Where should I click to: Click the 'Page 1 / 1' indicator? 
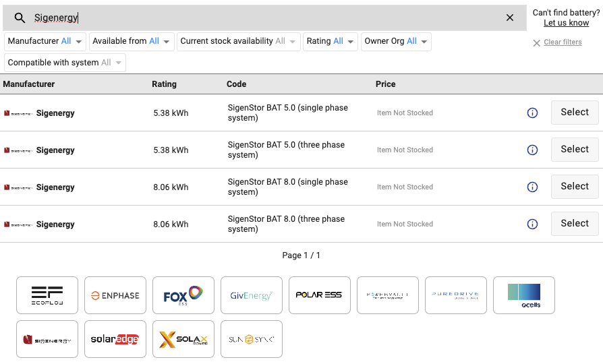[x=301, y=255]
